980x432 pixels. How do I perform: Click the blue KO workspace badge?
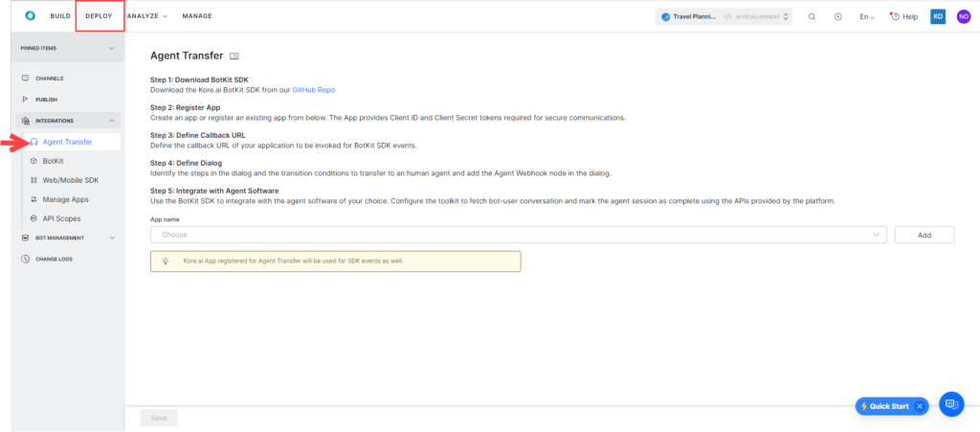(938, 16)
